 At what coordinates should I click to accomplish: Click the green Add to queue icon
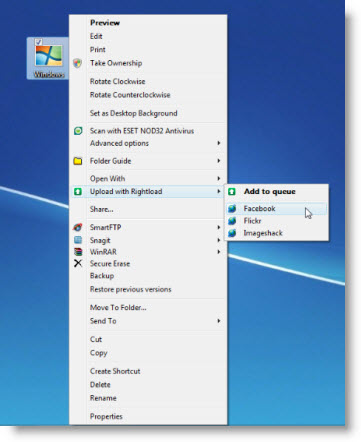click(232, 191)
